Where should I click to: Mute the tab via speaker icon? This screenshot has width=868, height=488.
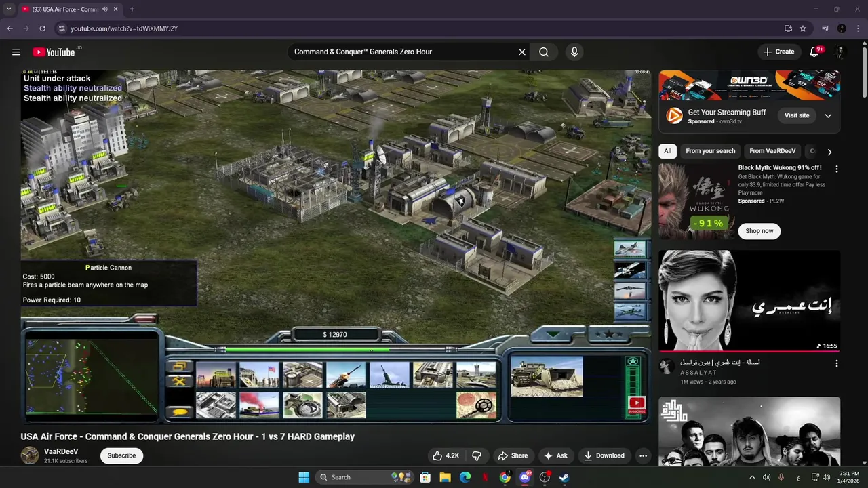(104, 9)
